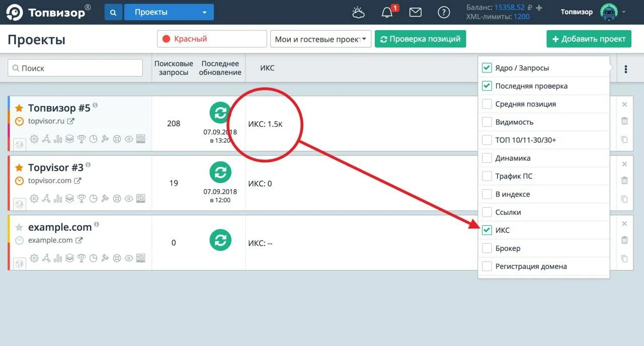
Task: Click Добавить проект button
Action: click(x=589, y=39)
